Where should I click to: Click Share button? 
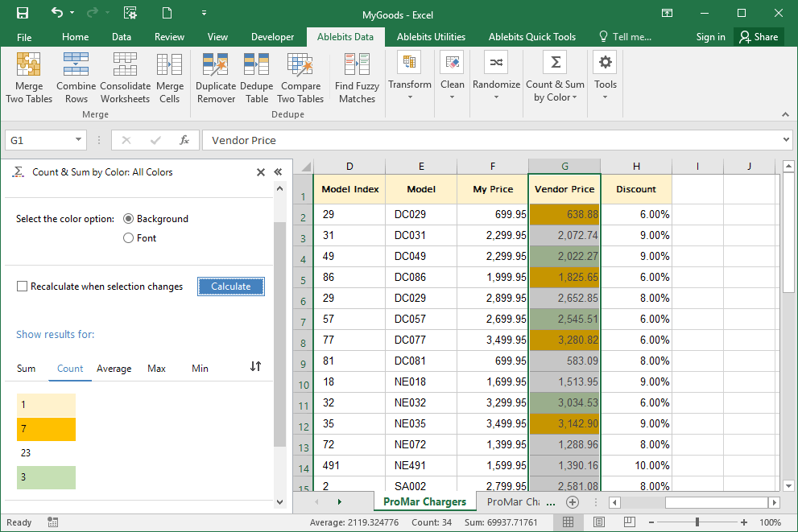pos(759,36)
